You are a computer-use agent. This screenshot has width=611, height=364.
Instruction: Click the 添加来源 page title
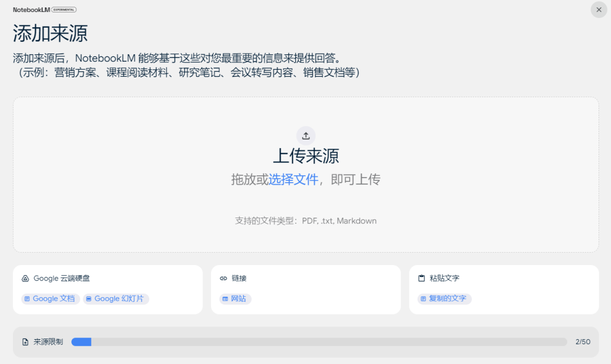pos(50,34)
